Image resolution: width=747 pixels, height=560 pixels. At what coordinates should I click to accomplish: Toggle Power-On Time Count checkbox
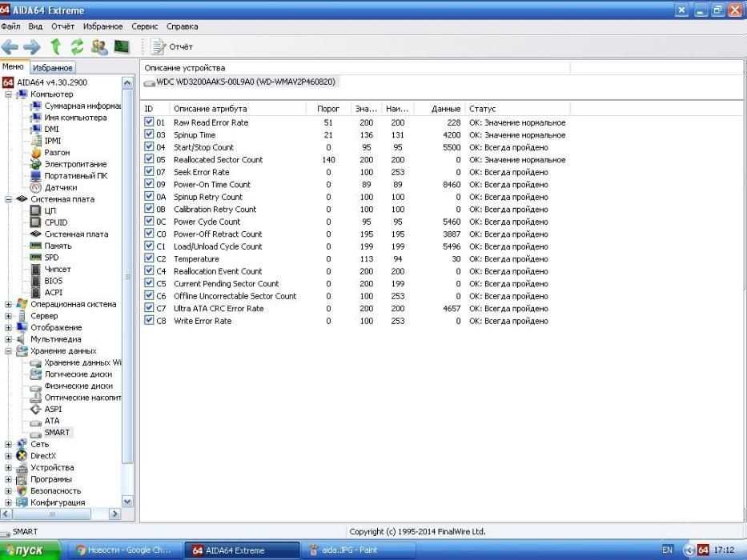pos(149,184)
